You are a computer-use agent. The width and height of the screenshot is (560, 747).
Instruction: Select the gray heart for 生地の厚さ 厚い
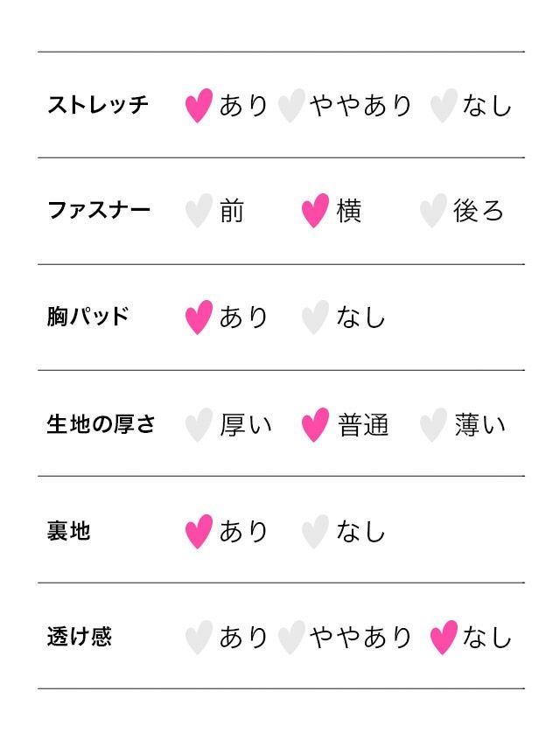199,425
